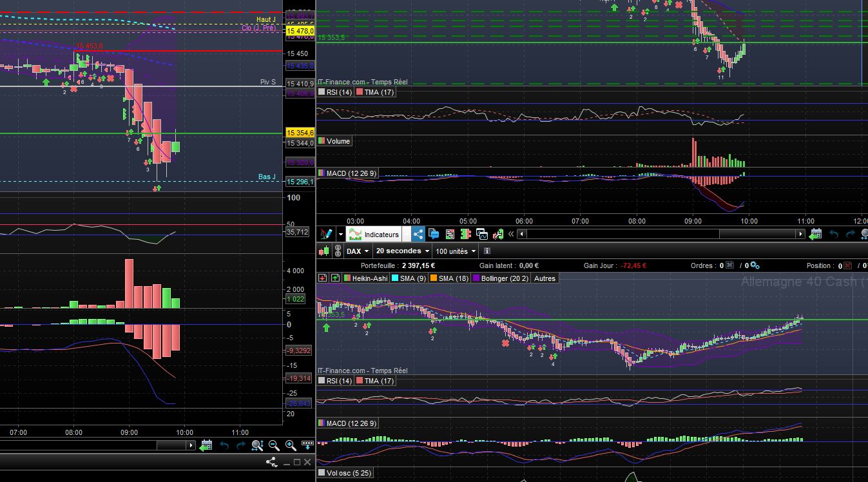Image resolution: width=868 pixels, height=482 pixels.
Task: Click calendar go-to-date icon in left chart
Action: pyautogui.click(x=206, y=445)
